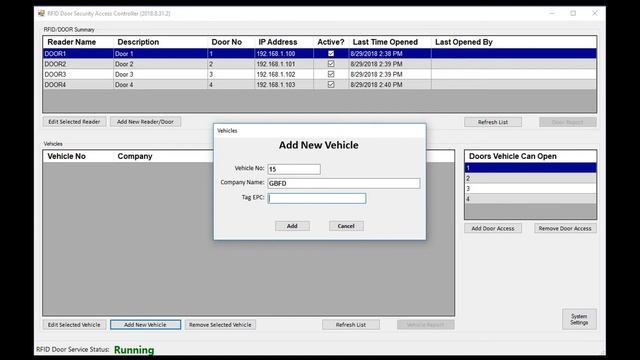Toggle Active checkbox for DOOR1

click(331, 53)
